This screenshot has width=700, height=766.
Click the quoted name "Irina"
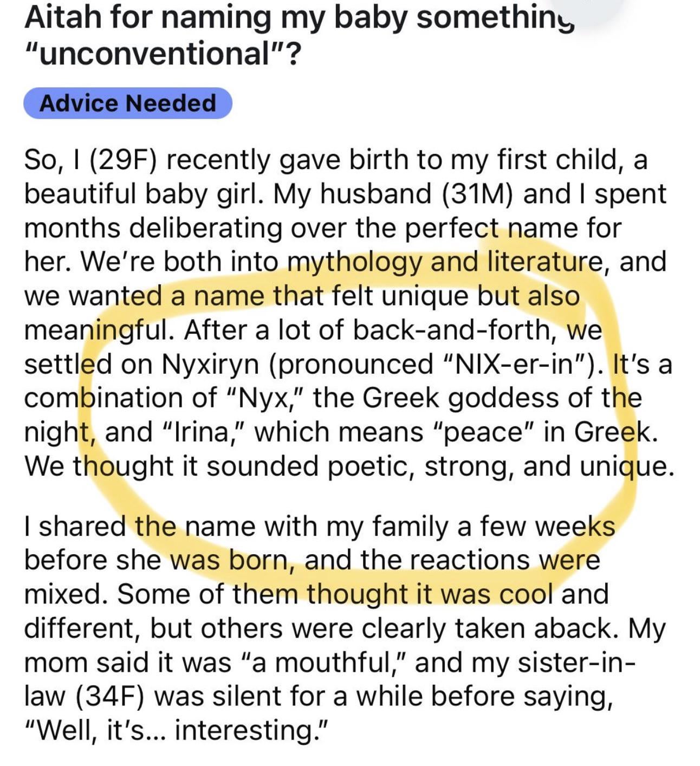pos(204,432)
